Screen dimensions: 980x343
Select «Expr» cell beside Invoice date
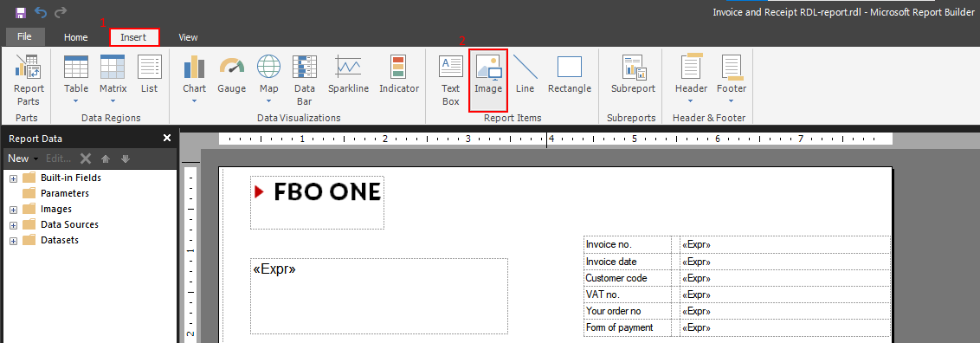coord(785,262)
